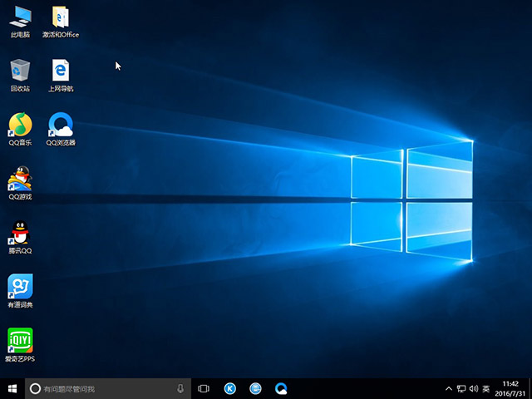The height and width of the screenshot is (399, 532).
Task: Click the QQ游戏 desktop icon
Action: 20,179
